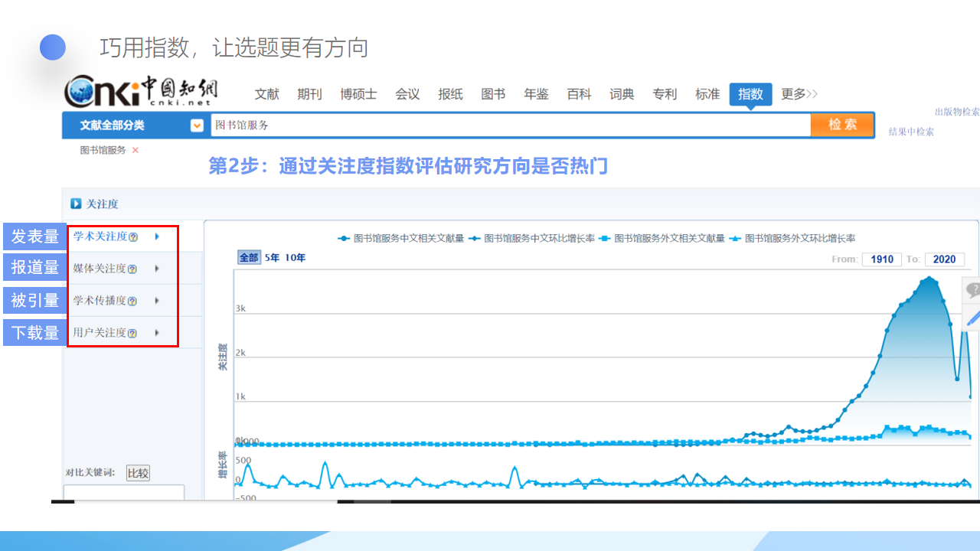
Task: Open the 文献全部分类 dropdown arrow
Action: (x=197, y=126)
